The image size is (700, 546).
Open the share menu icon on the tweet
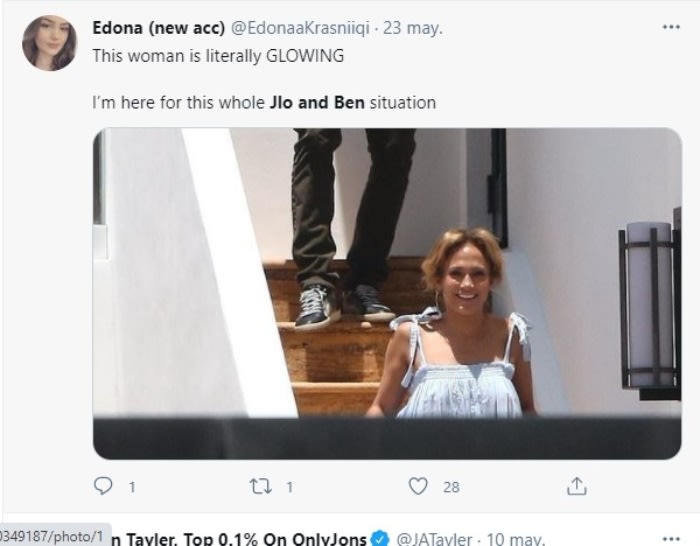576,486
